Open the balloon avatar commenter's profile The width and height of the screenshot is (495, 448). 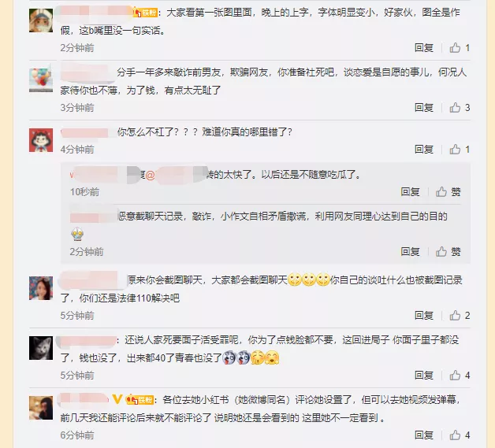tap(41, 80)
